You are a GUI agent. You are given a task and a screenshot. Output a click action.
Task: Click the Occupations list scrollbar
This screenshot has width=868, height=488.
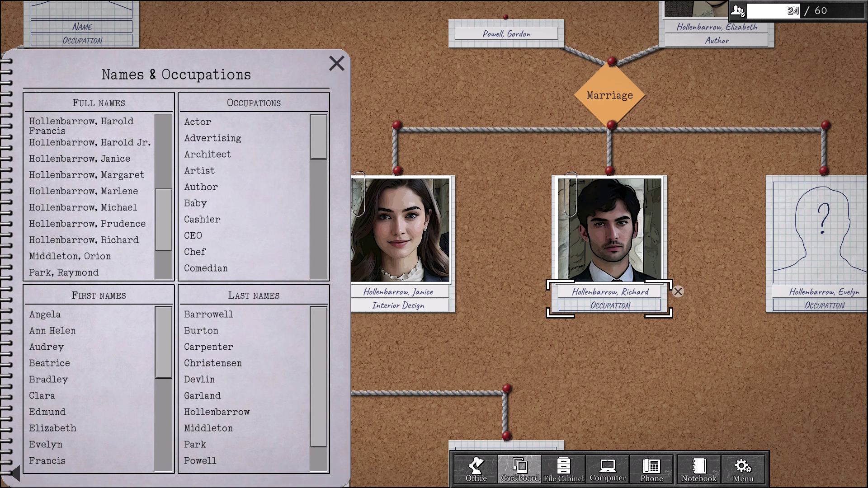pos(318,136)
